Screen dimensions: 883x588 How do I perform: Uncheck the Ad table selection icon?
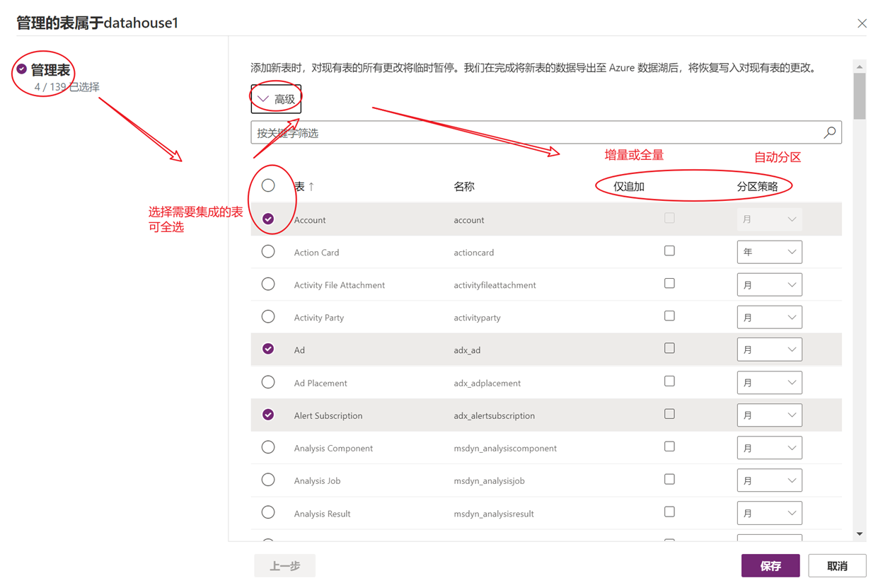[x=268, y=349]
